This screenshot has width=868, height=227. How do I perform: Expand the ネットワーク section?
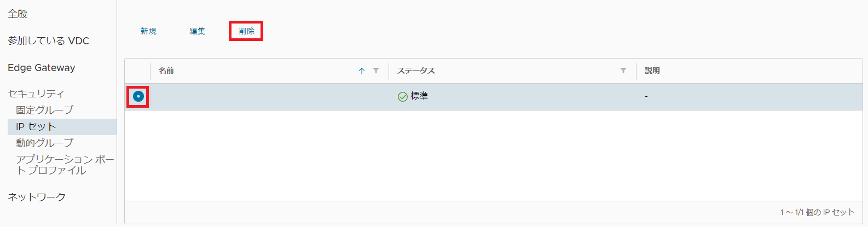coord(37,197)
